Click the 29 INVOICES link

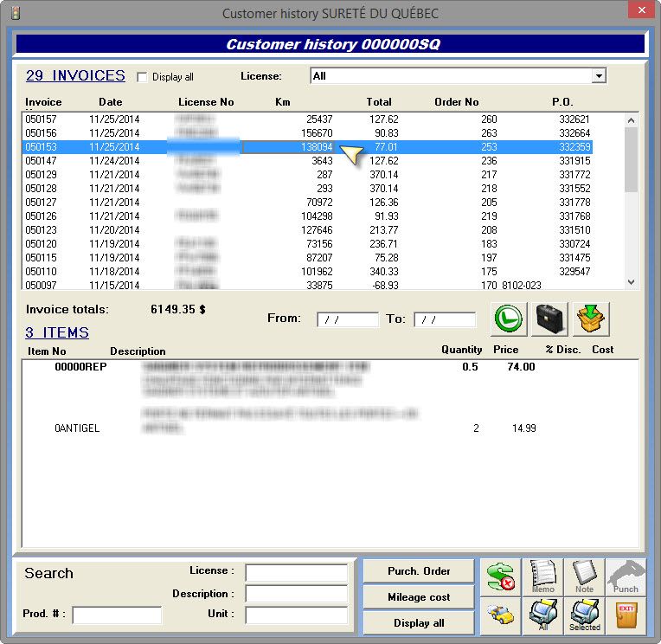75,75
